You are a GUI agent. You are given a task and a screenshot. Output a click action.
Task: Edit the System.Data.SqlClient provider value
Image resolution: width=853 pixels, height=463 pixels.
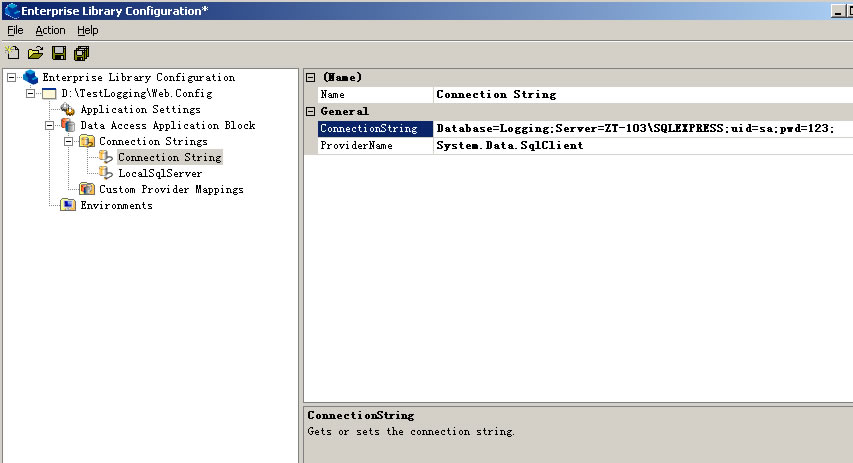(x=644, y=145)
